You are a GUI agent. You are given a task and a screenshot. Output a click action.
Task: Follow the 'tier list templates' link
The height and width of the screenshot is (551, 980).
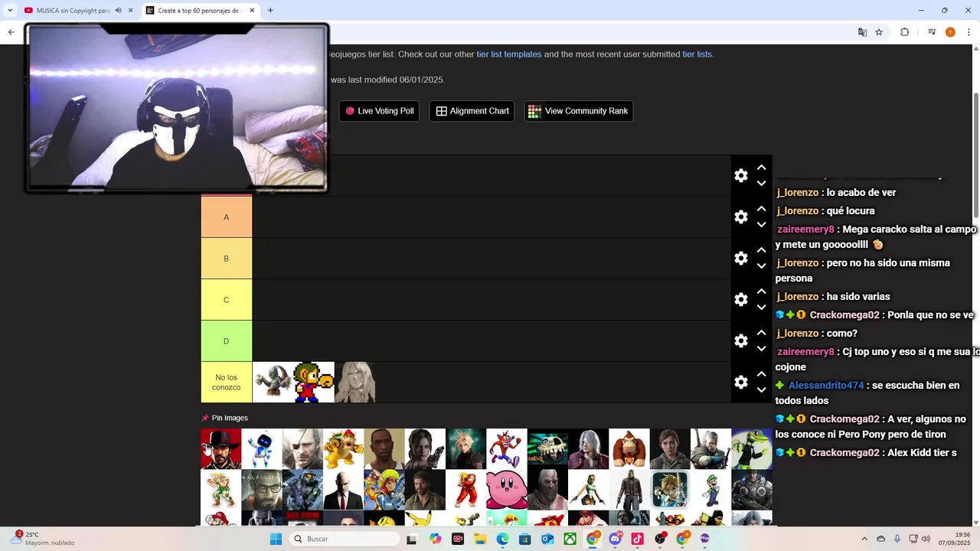pos(509,54)
